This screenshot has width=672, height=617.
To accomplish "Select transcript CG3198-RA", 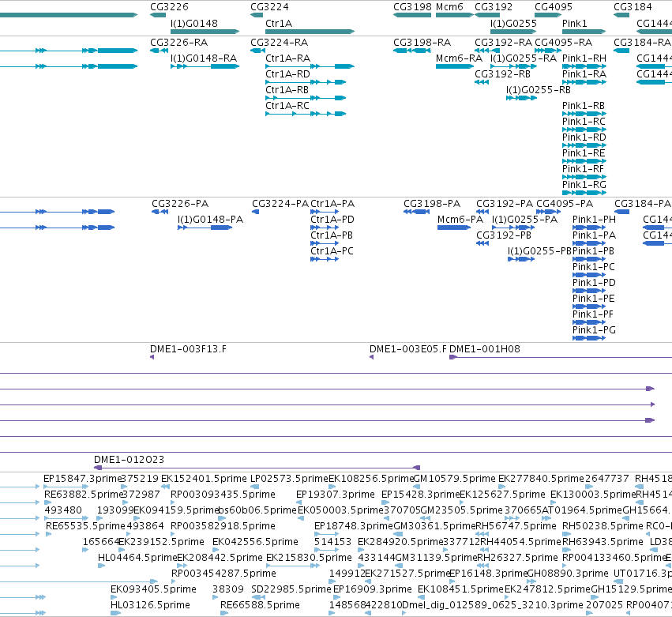I will 422,43.
